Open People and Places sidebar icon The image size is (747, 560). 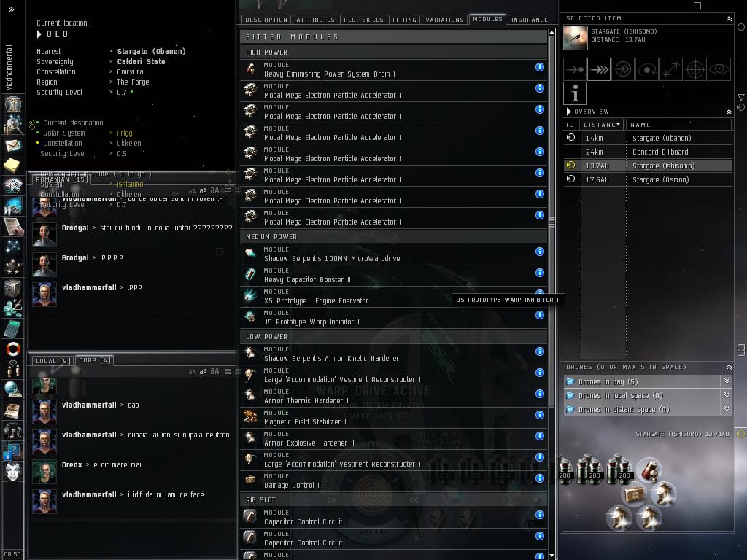(13, 125)
